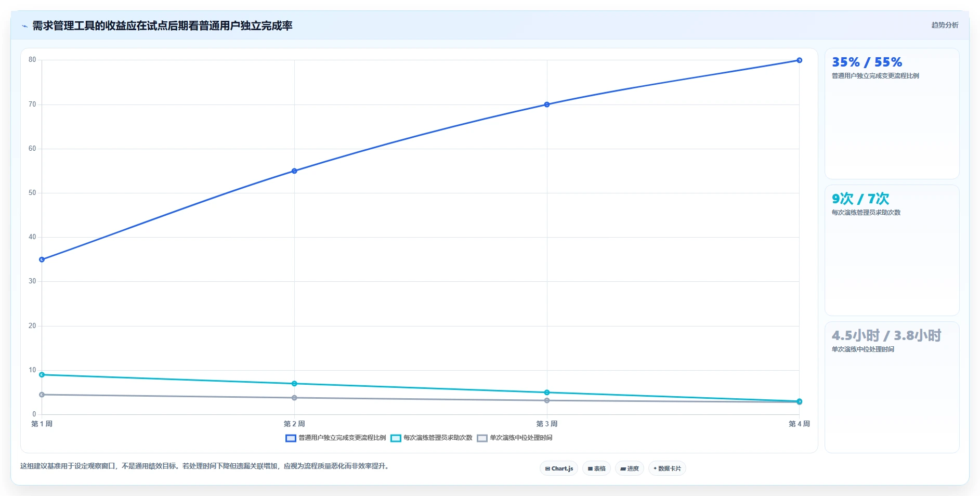Click the x-axis label 第 2 周
Screen dimensions: 980x496
tap(294, 424)
